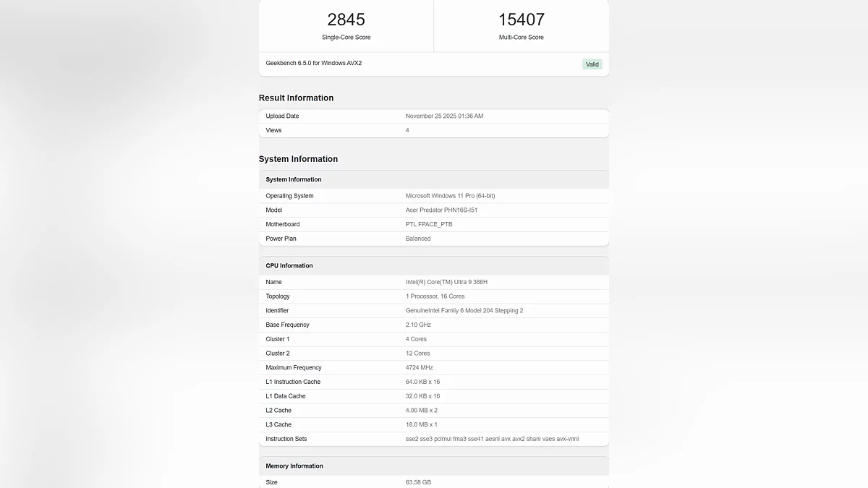Select the 4 Cores cluster value
Viewport: 868px width, 488px height.
coord(417,339)
